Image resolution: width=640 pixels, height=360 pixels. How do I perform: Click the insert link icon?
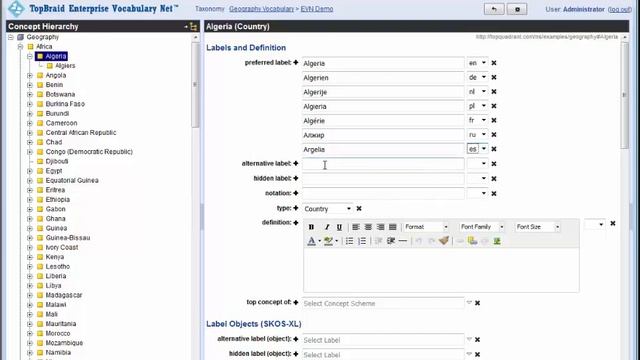460,241
